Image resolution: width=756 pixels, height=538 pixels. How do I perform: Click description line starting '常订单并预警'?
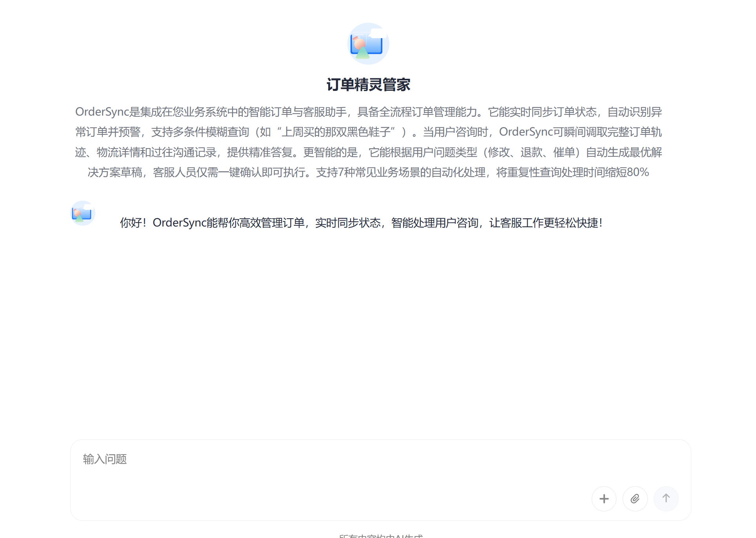pyautogui.click(x=368, y=132)
